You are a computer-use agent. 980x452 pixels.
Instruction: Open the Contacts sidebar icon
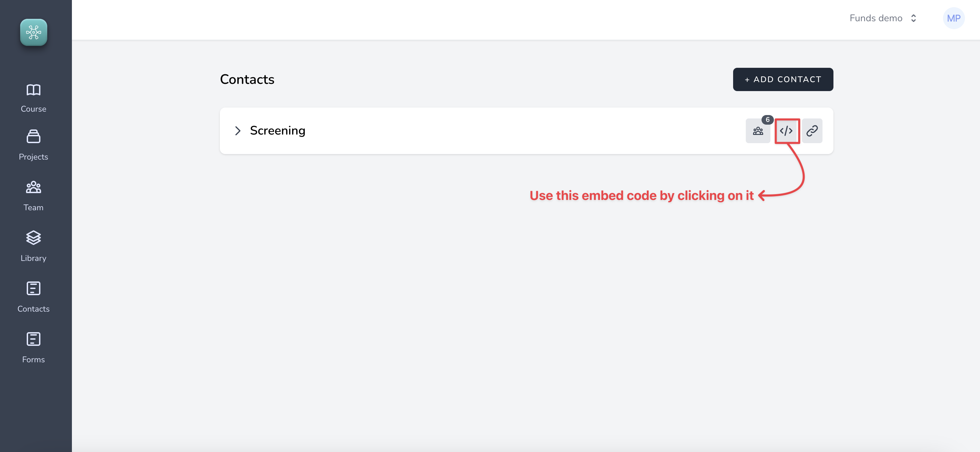tap(34, 288)
